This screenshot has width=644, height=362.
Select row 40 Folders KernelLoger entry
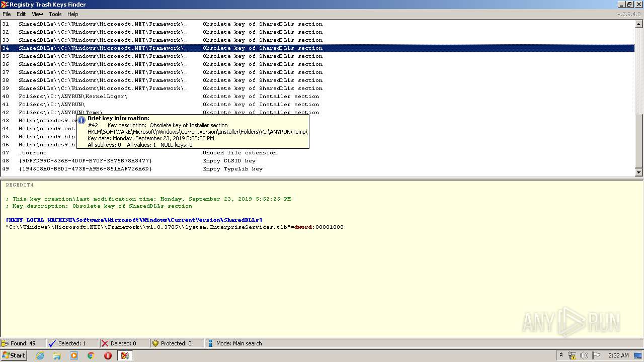(317, 97)
